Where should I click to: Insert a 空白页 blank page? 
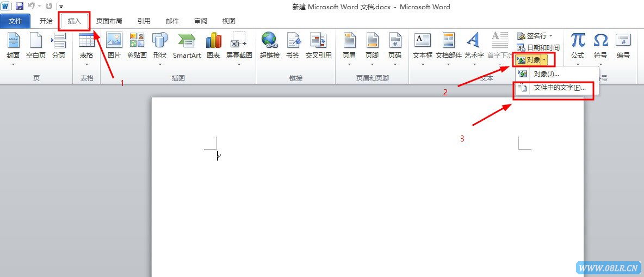36,45
